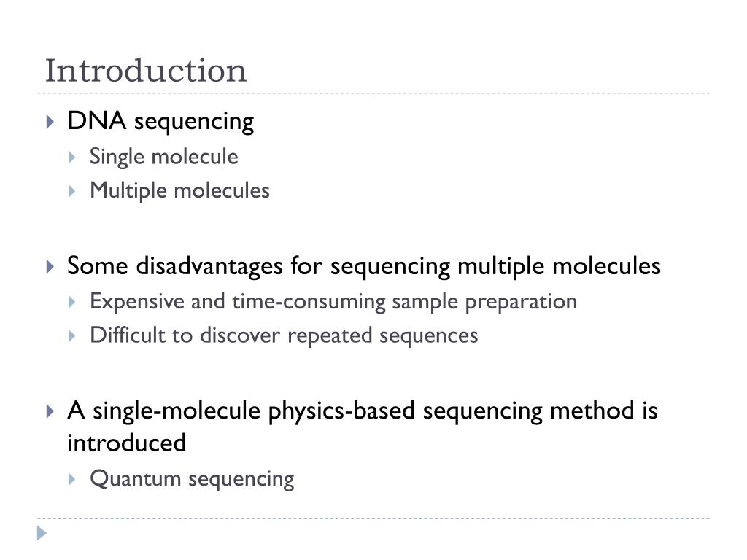Click the Difficult to discover repeated sequences text
747x560 pixels.
pos(284,335)
